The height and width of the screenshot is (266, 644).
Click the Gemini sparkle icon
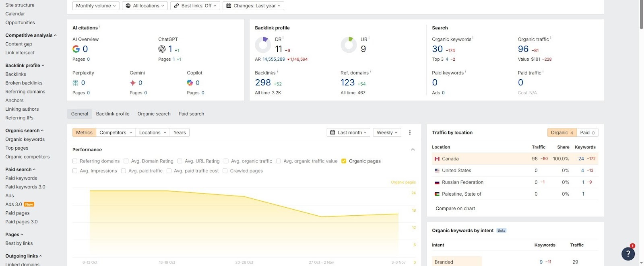[133, 83]
